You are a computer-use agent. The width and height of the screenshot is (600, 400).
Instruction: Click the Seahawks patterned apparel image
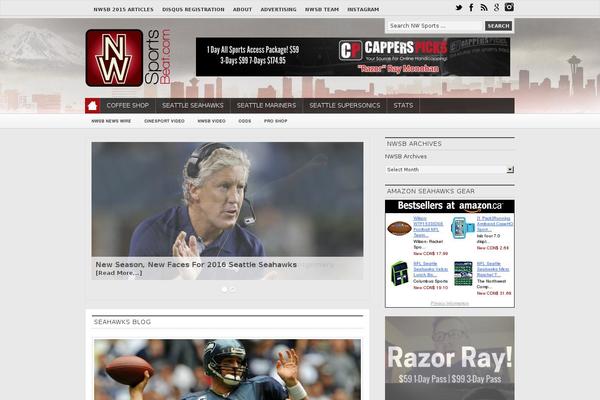click(463, 273)
